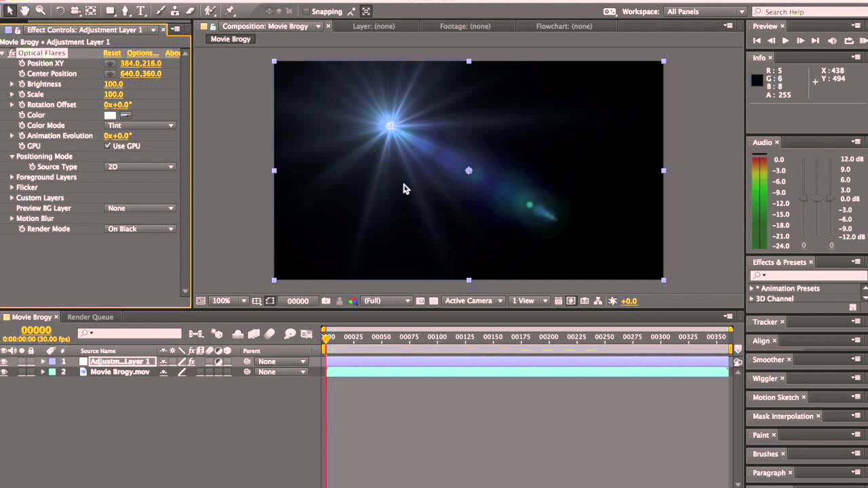The width and height of the screenshot is (868, 488).
Task: Expand Animation Presets in Effects panel
Action: coord(751,289)
